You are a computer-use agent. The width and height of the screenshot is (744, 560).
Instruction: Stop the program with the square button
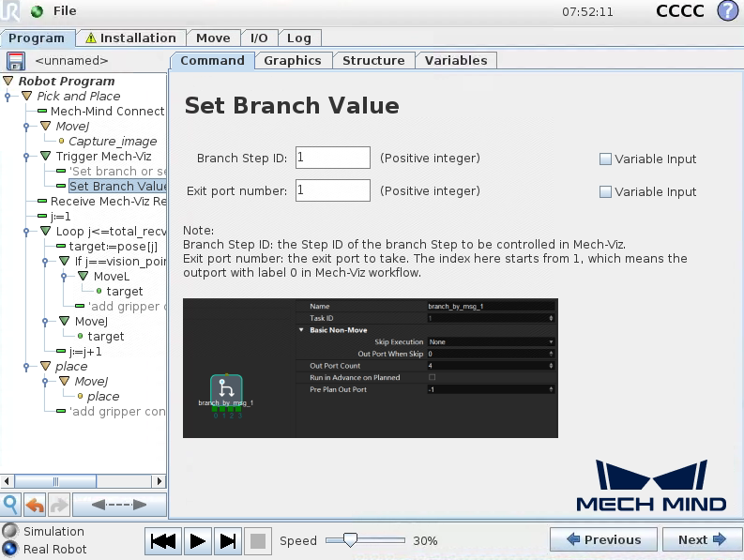[258, 541]
